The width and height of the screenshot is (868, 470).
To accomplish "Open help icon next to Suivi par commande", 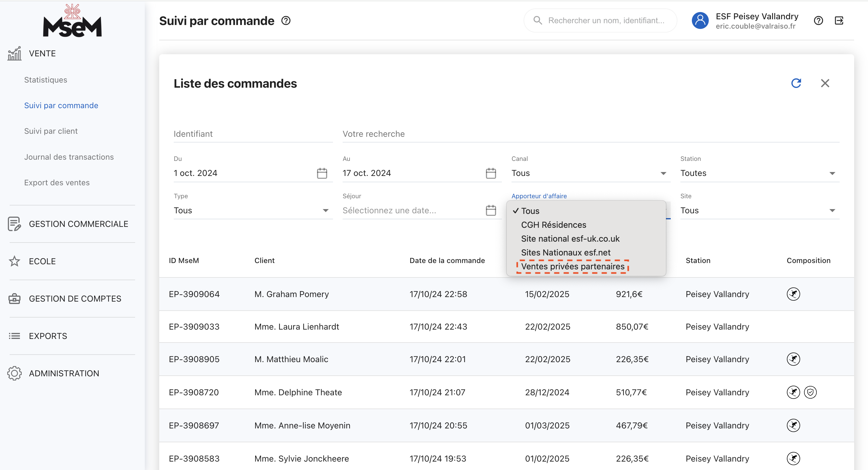I will [x=286, y=21].
